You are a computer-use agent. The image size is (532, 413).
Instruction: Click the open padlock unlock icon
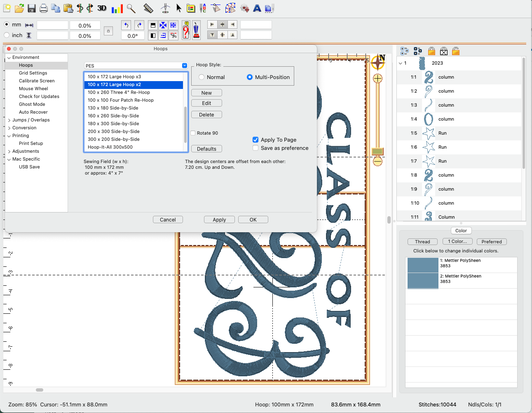pyautogui.click(x=456, y=51)
